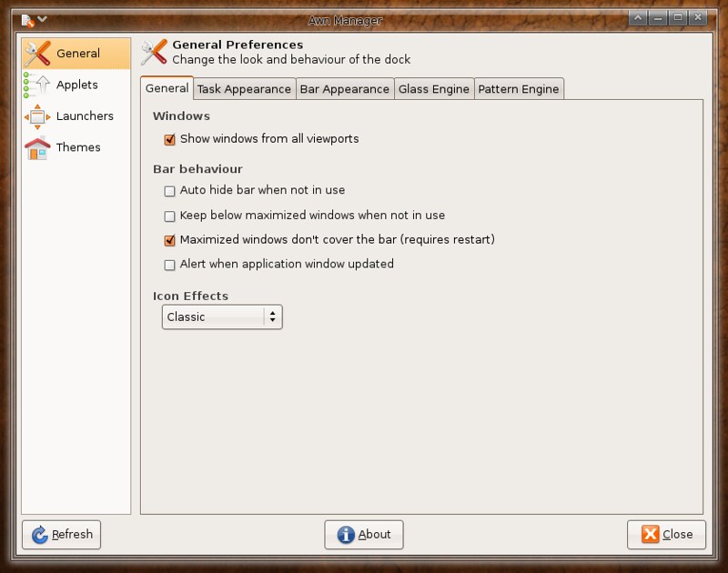The width and height of the screenshot is (728, 573).
Task: Select the General wrench-and-screwdriver sidebar icon
Action: [37, 54]
